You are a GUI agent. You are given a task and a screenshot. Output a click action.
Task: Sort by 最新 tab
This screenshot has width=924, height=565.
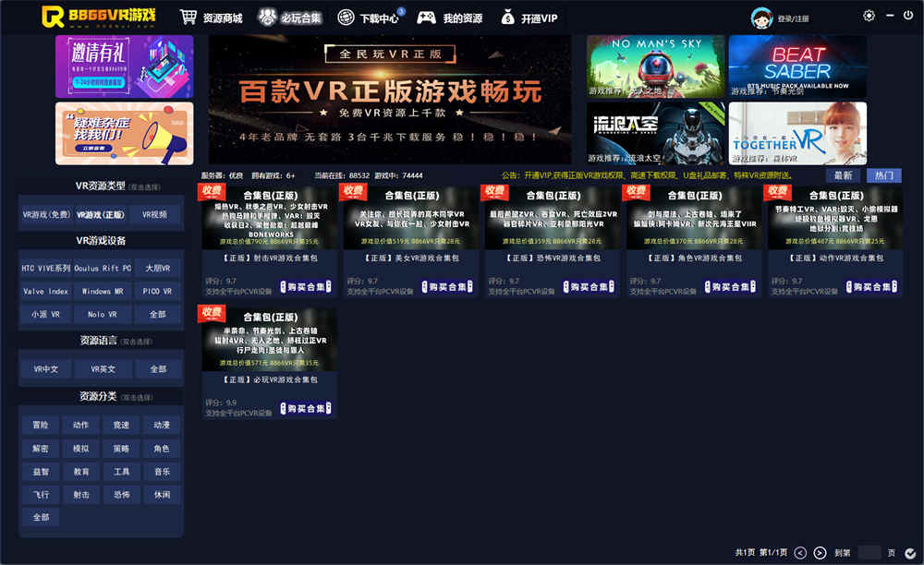(x=844, y=175)
